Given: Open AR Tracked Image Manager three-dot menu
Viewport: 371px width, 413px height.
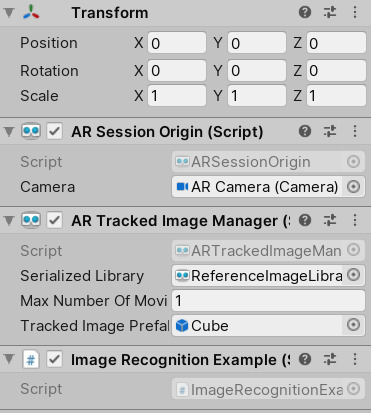Looking at the screenshot, I should 355,220.
